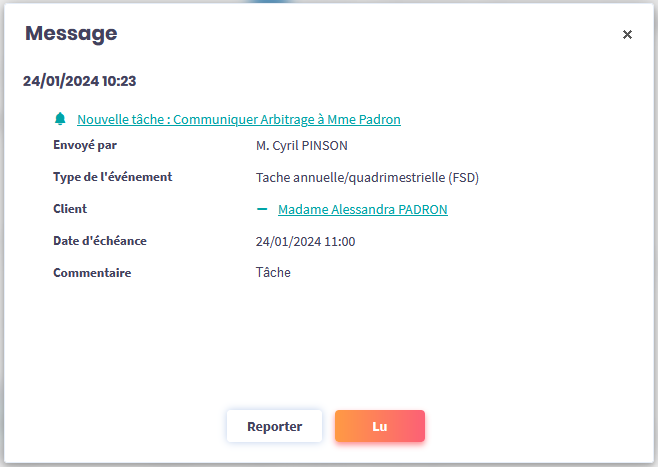Mark the message as Lu
This screenshot has height=467, width=658.
tap(380, 426)
